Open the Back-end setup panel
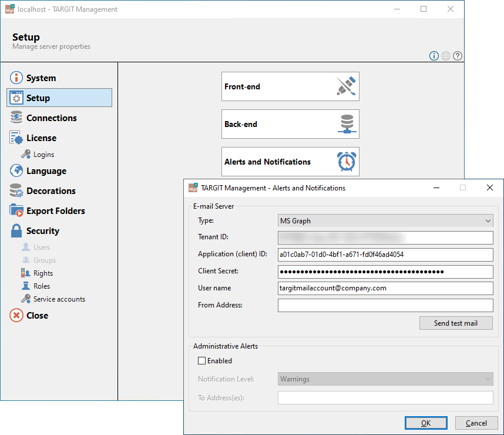The height and width of the screenshot is (435, 504). point(290,124)
